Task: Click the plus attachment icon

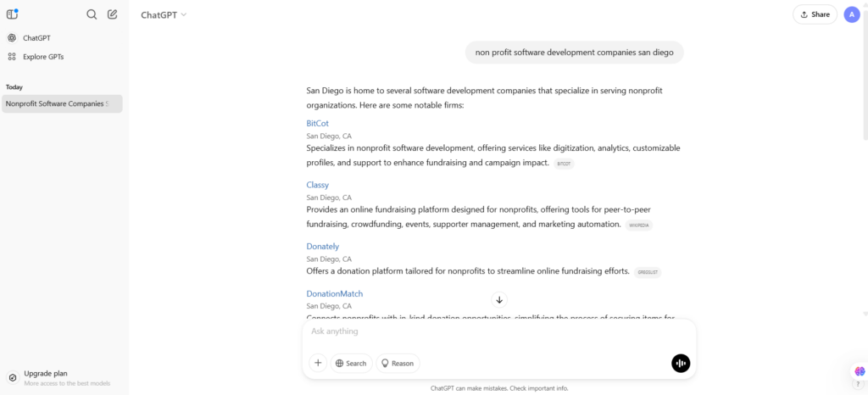Action: (318, 363)
